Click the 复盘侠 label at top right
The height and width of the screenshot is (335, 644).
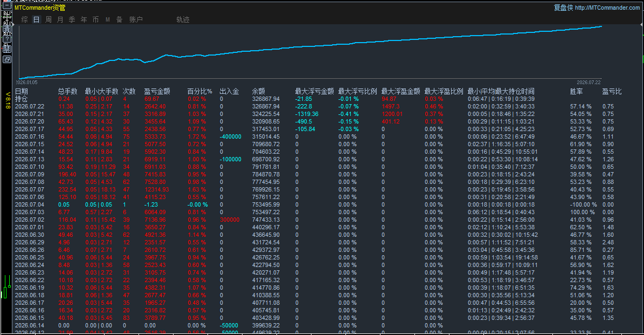click(x=563, y=8)
